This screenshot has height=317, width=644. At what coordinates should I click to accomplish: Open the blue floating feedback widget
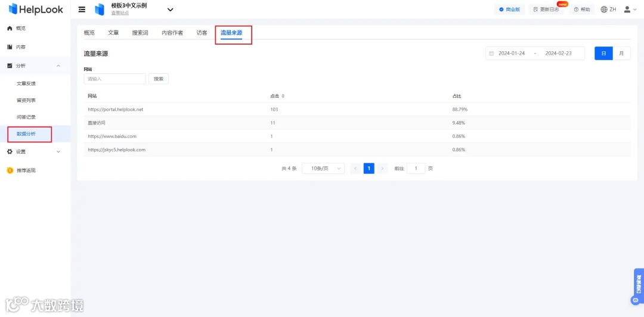(x=639, y=287)
